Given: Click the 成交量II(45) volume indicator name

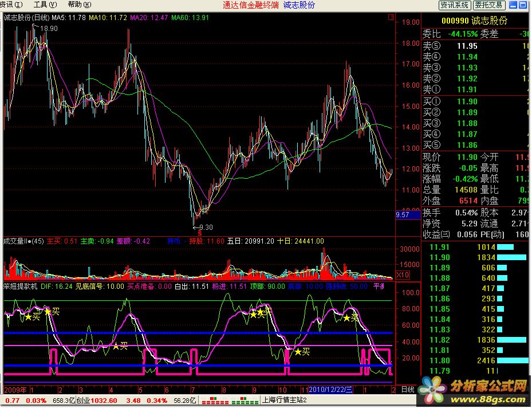Looking at the screenshot, I should pos(23,241).
